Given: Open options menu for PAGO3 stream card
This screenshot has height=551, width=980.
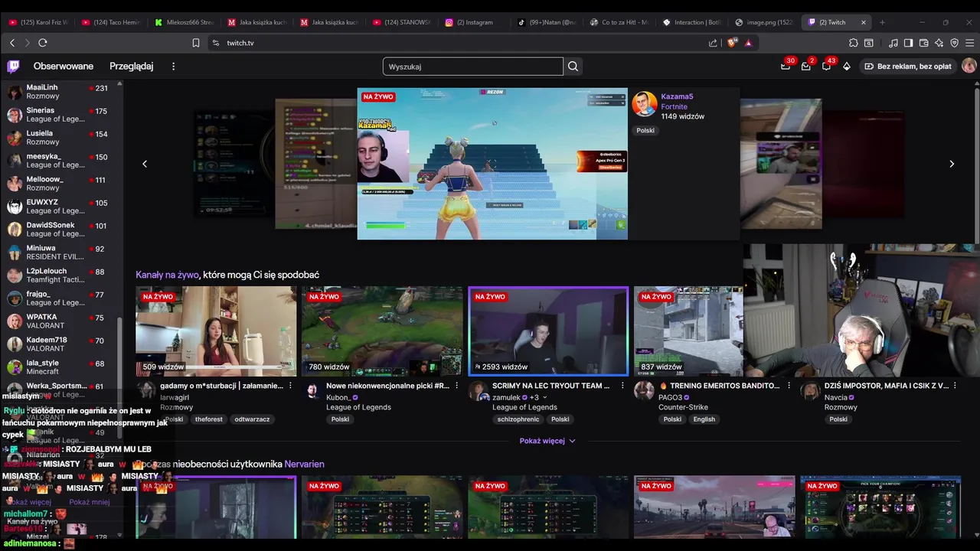Looking at the screenshot, I should (789, 386).
